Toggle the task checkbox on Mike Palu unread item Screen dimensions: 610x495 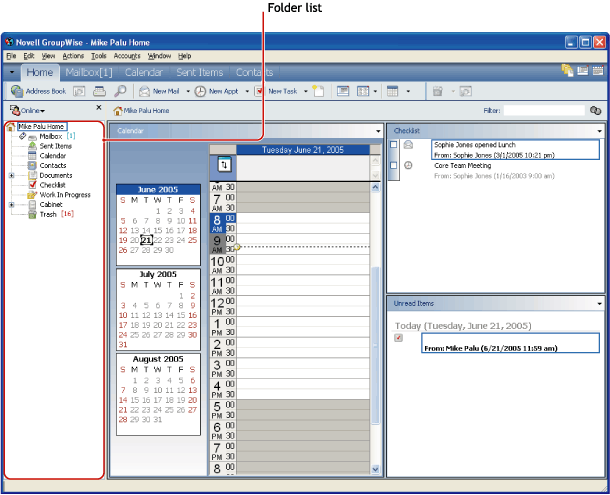(398, 338)
